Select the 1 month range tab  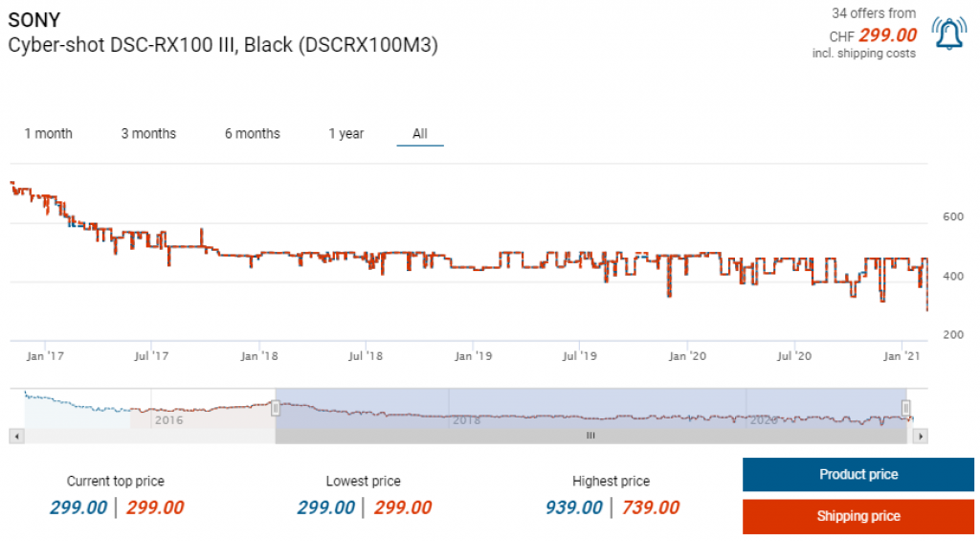[48, 133]
